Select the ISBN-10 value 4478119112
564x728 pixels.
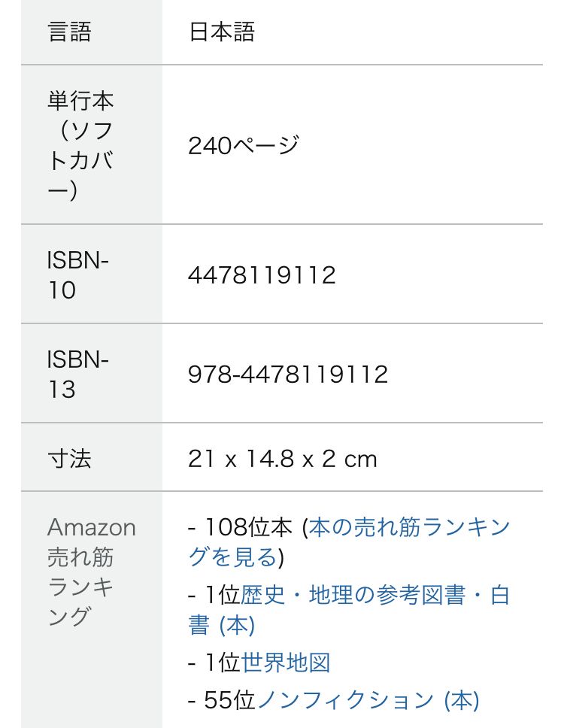point(262,275)
